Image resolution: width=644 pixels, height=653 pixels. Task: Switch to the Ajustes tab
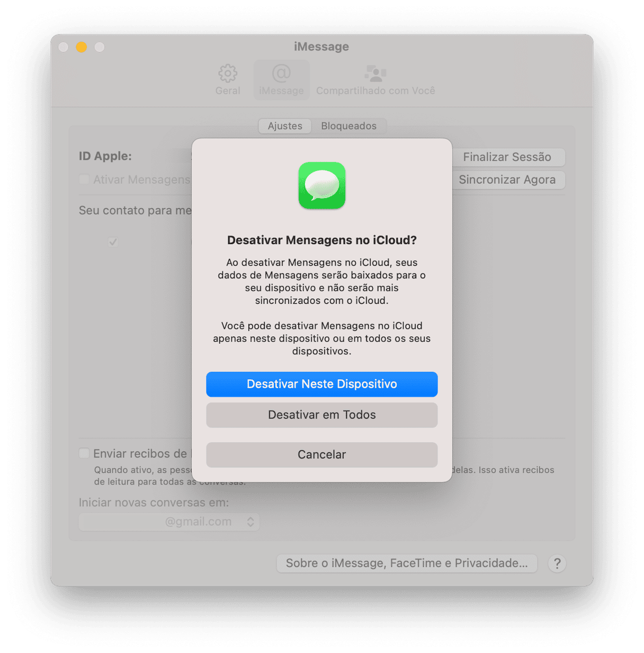point(285,126)
